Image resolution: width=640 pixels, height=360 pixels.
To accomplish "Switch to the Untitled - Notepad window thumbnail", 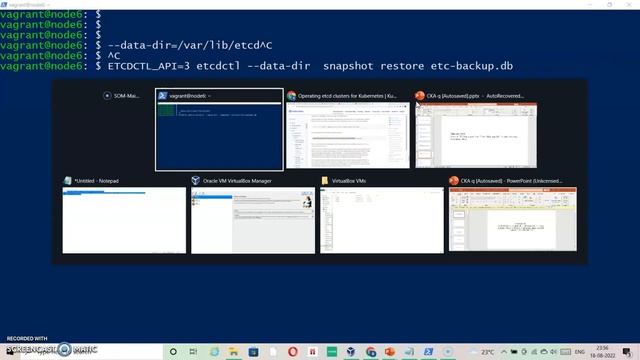I will (x=124, y=220).
